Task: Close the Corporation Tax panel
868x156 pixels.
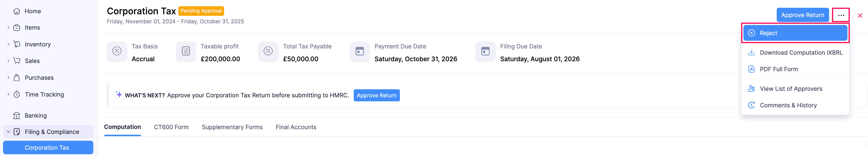Action: pos(860,16)
